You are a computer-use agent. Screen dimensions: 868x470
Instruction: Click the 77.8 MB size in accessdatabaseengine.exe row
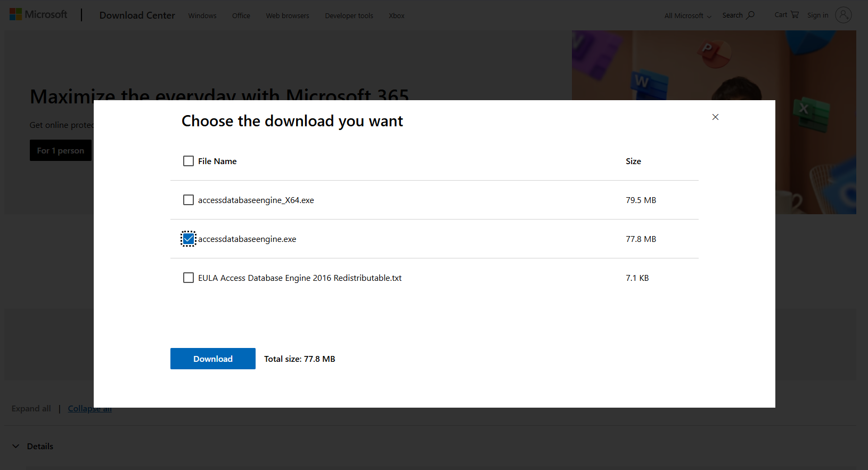pyautogui.click(x=641, y=239)
